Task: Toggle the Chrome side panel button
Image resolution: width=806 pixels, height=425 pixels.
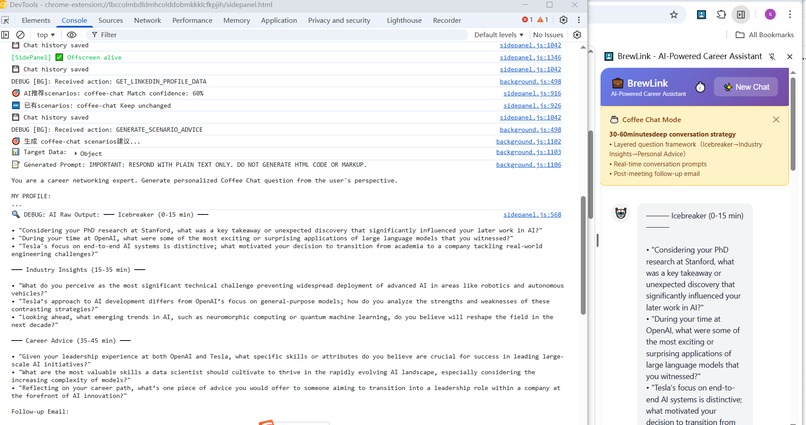Action: [x=741, y=14]
